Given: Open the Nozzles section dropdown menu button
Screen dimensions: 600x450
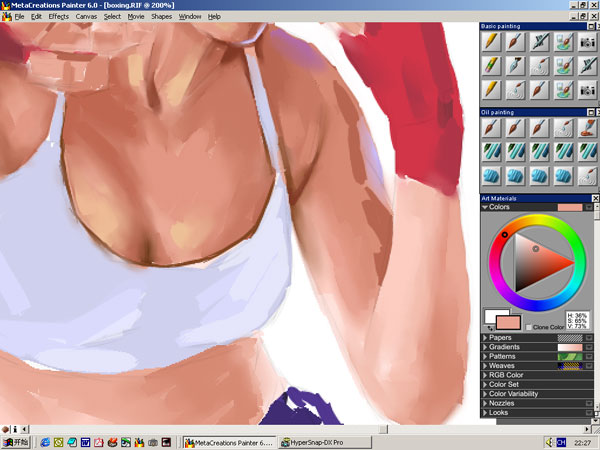Looking at the screenshot, I should point(589,403).
